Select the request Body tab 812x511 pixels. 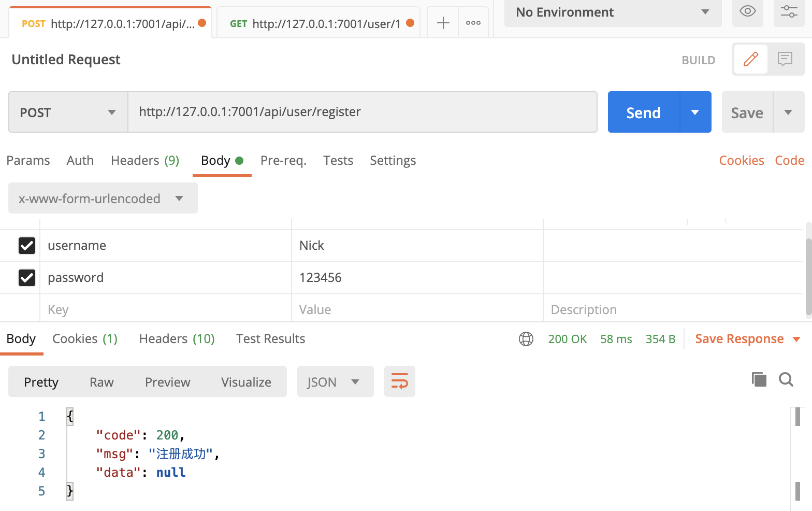tap(222, 161)
